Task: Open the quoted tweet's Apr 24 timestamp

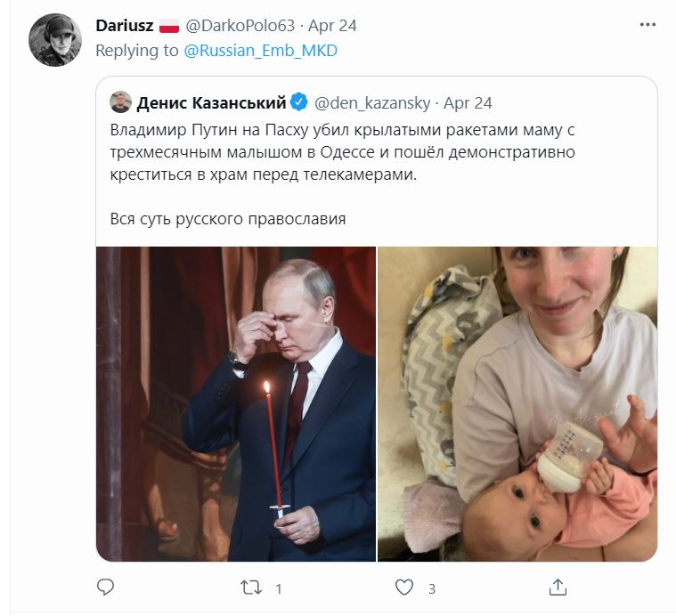Action: pos(468,103)
